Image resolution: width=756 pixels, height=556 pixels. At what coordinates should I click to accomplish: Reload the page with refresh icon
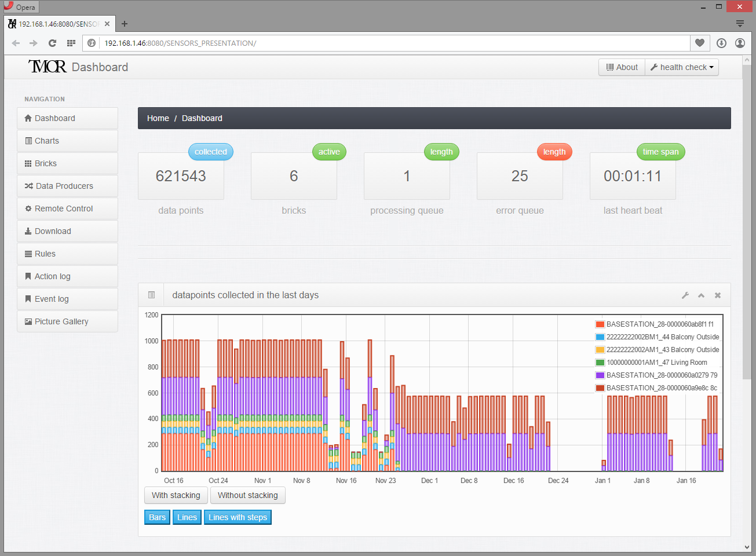(52, 43)
